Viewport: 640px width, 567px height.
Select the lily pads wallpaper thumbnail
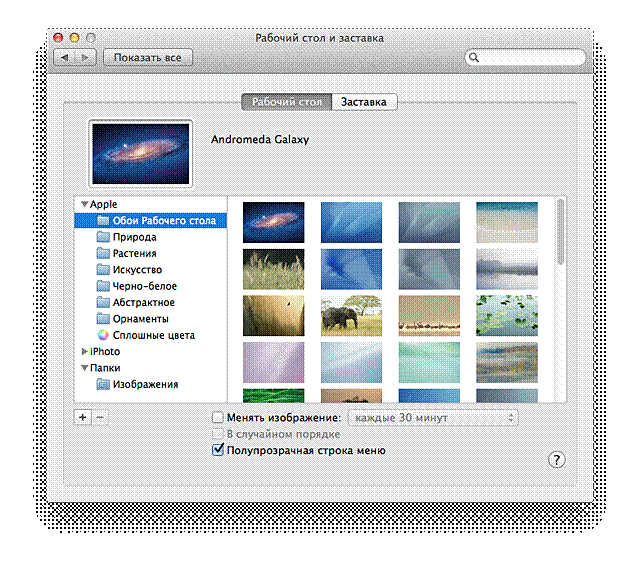click(x=507, y=316)
